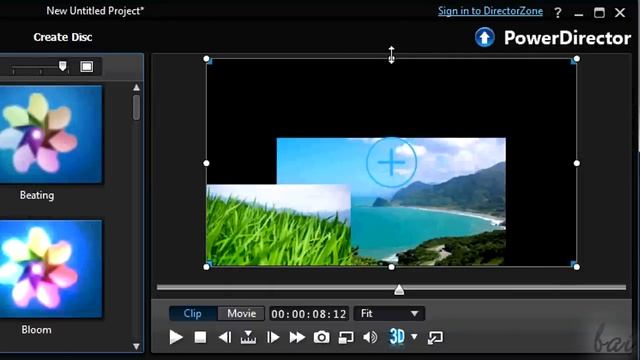Screen dimensions: 640x360
Task: Switch preview to Movie mode
Action: coord(242,313)
